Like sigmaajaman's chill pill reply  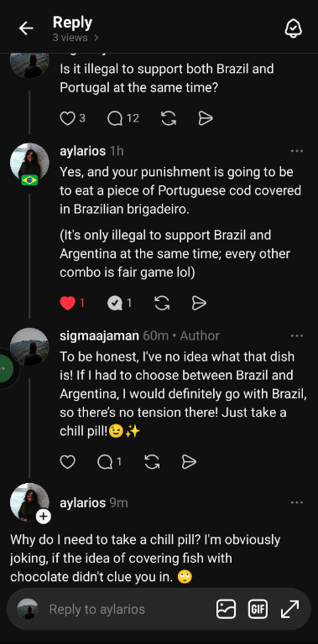pyautogui.click(x=67, y=462)
